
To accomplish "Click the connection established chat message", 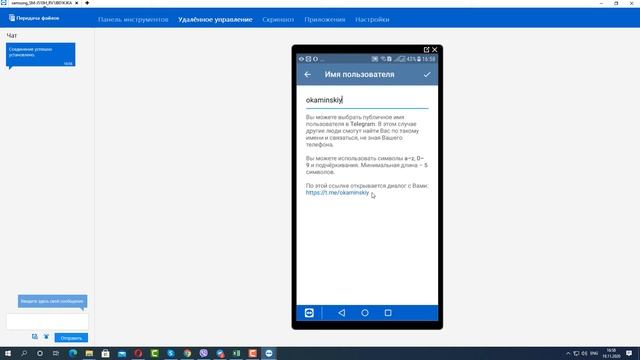I will pos(40,55).
